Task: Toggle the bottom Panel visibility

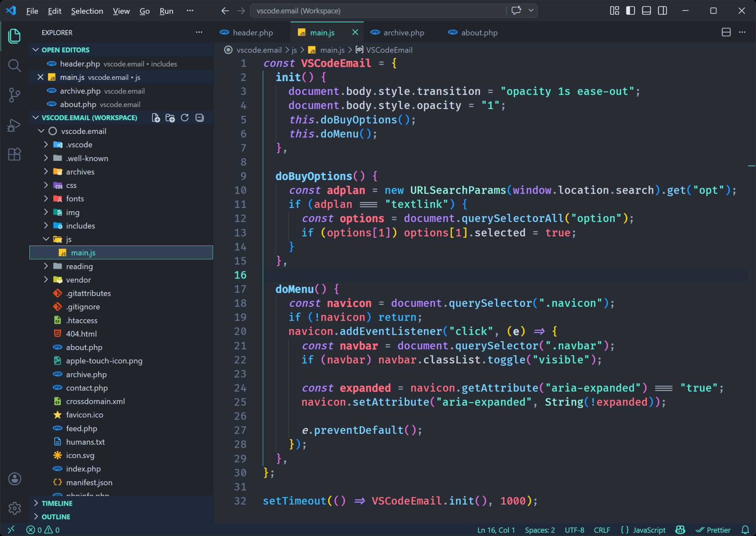Action: [646, 11]
